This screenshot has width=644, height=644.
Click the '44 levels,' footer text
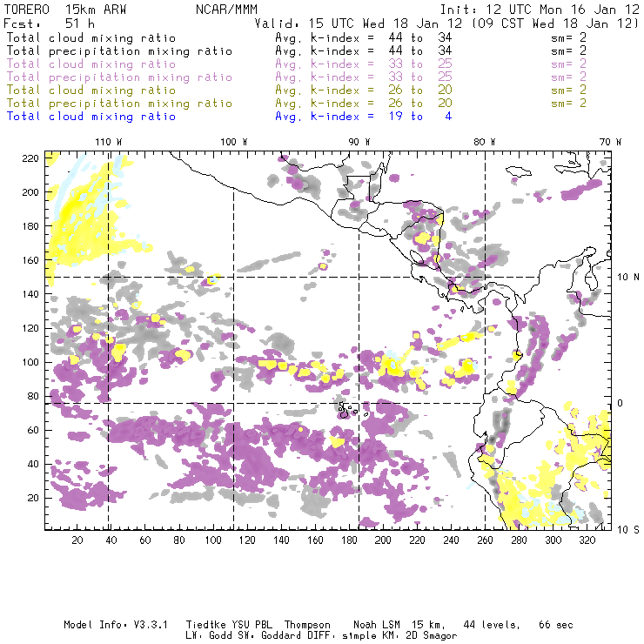[x=492, y=625]
